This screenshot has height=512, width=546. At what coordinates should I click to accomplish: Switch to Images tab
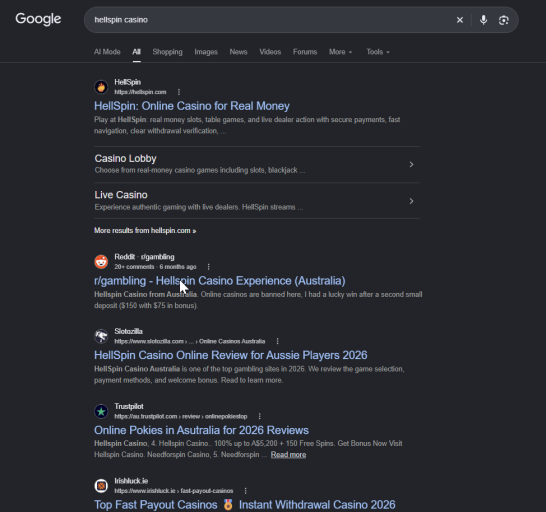pos(206,52)
